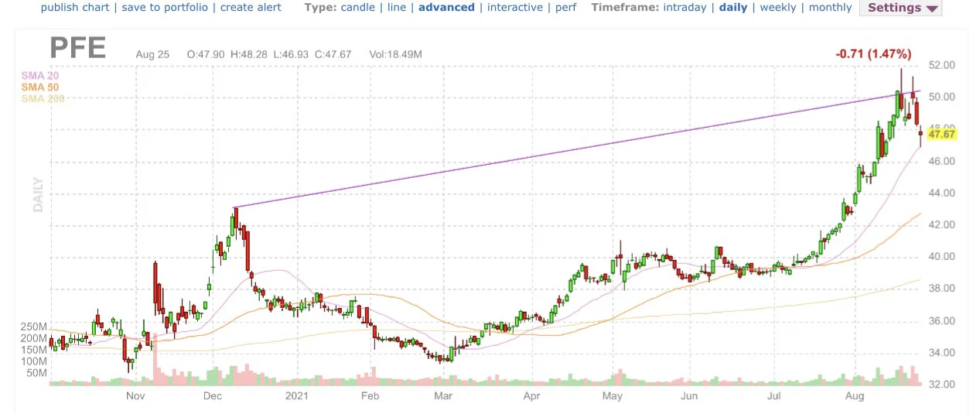
Task: Click the Aug label on time axis
Action: (x=855, y=396)
